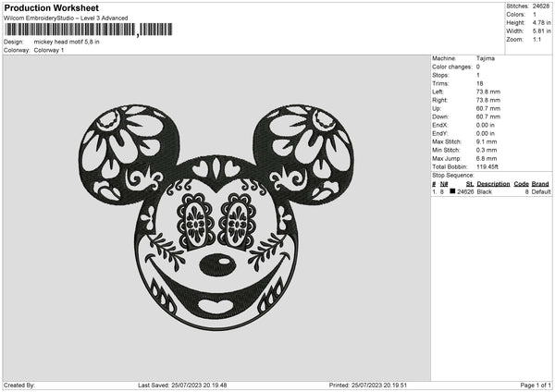This screenshot has width=555, height=392.
Task: Click the 'Colors:' label in the header
Action: [516, 15]
